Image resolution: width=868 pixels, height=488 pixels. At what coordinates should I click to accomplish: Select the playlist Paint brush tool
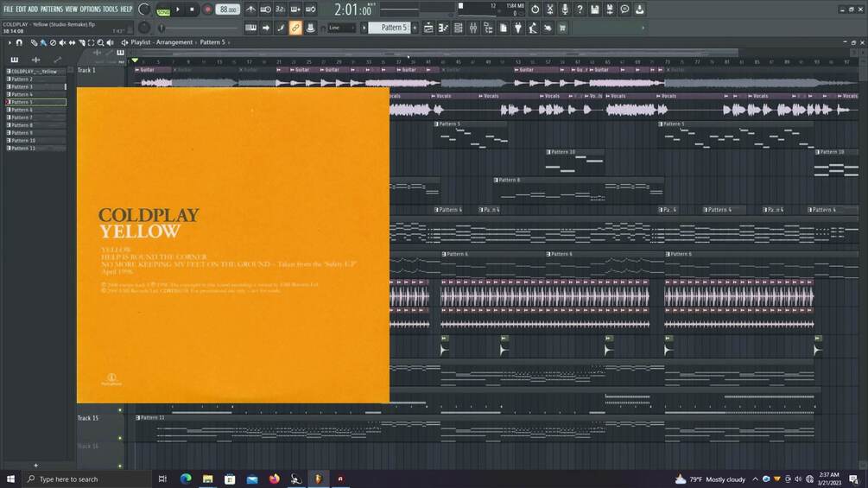(43, 42)
